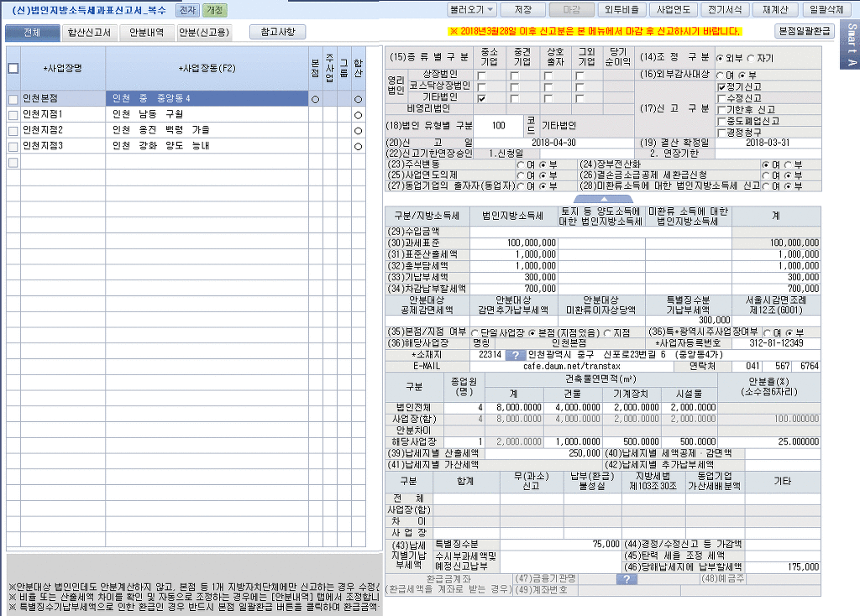Switch to the 합산신고서 tab
Viewport: 860px width, 616px height.
pos(89,33)
